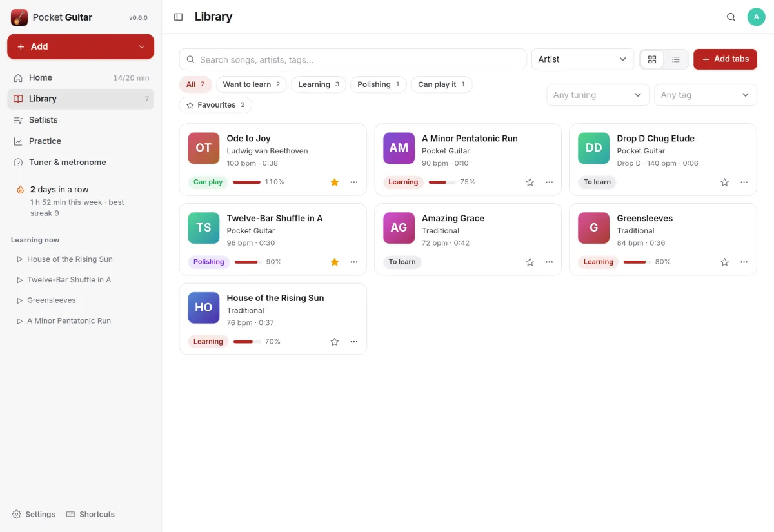The image size is (774, 532).
Task: Open more options for Drop D Chug Etude
Action: 744,182
